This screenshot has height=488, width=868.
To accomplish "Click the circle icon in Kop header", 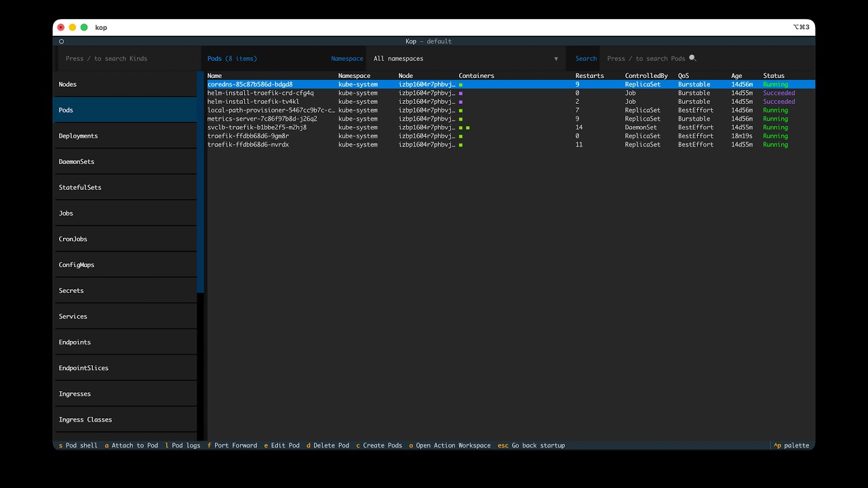I will pyautogui.click(x=61, y=41).
